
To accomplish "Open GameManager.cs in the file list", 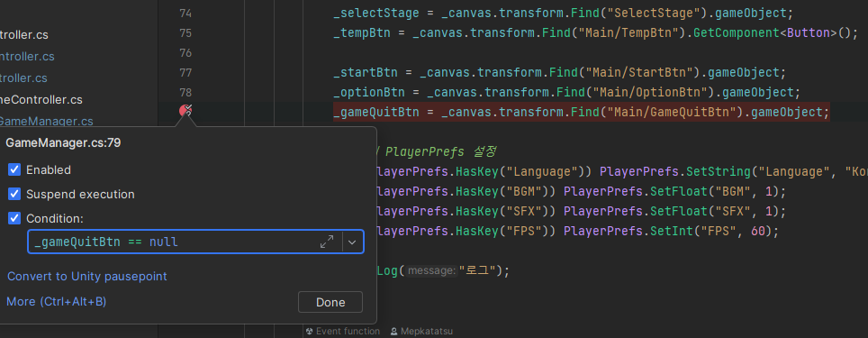I will pos(47,121).
